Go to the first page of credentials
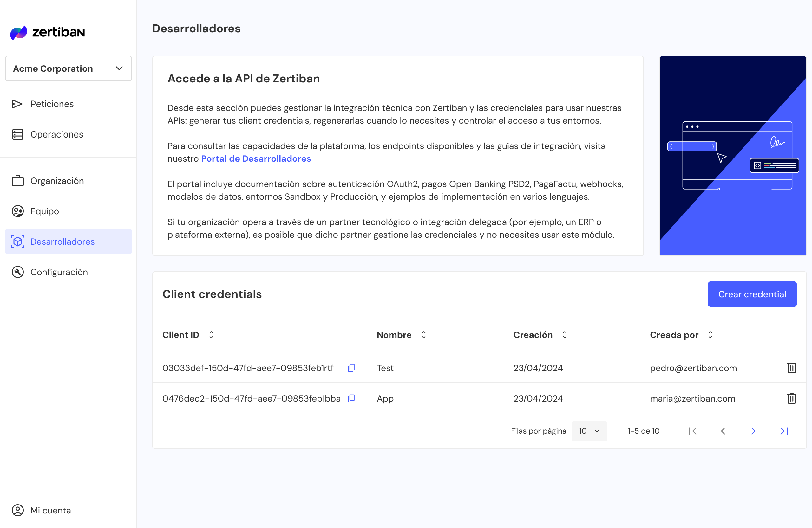This screenshot has height=528, width=812. (693, 431)
